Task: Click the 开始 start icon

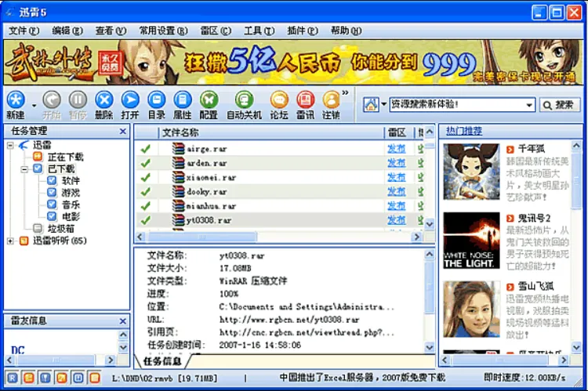Action: [52, 100]
